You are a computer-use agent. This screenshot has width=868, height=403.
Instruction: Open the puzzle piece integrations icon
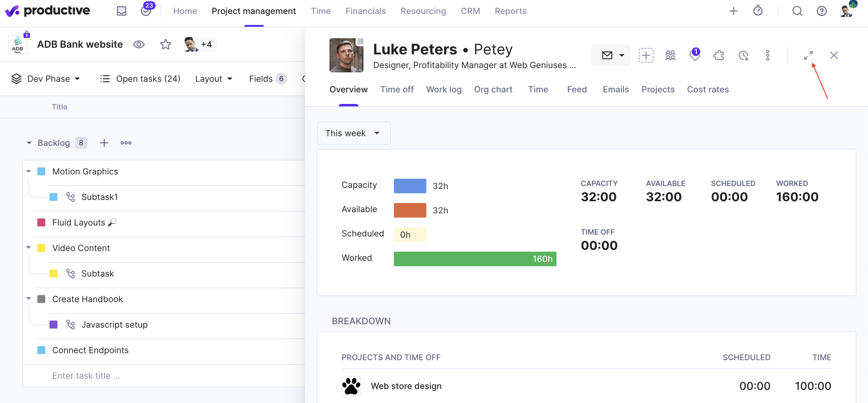click(x=719, y=55)
